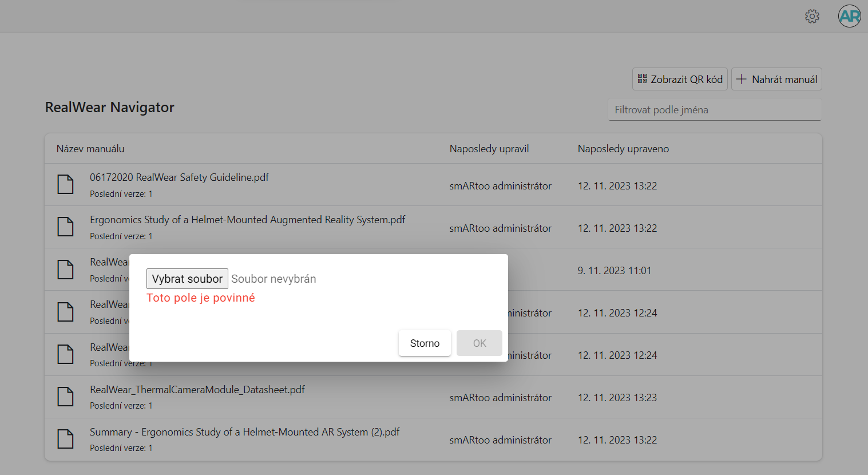
Task: Open Summary - Ergonomics Study of a Helmet-Mounted AR System (2).pdf
Action: pos(245,432)
